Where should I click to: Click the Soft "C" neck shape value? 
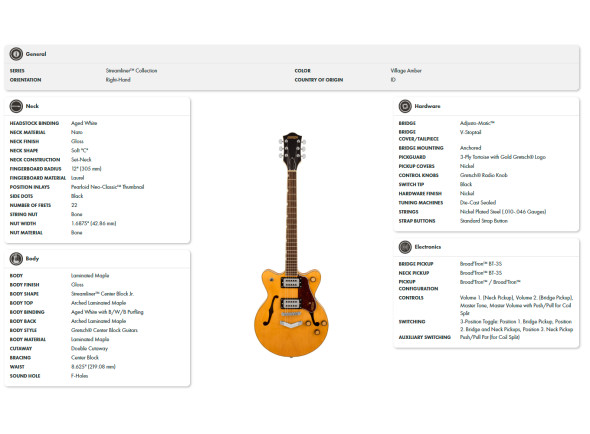(79, 151)
